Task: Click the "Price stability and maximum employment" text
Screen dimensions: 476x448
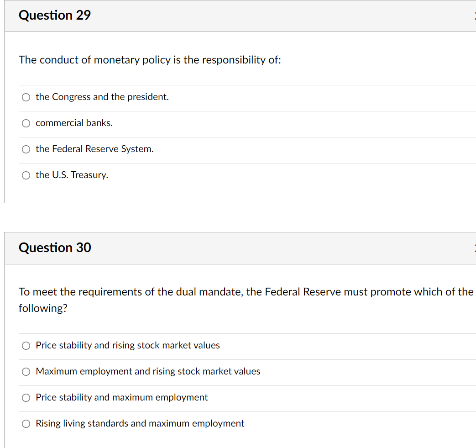Action: click(x=121, y=397)
